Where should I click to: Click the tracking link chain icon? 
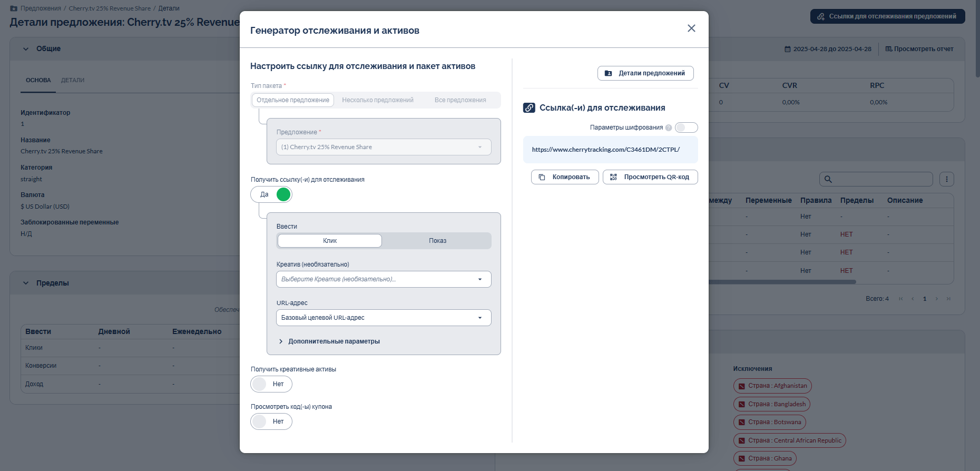pos(529,108)
